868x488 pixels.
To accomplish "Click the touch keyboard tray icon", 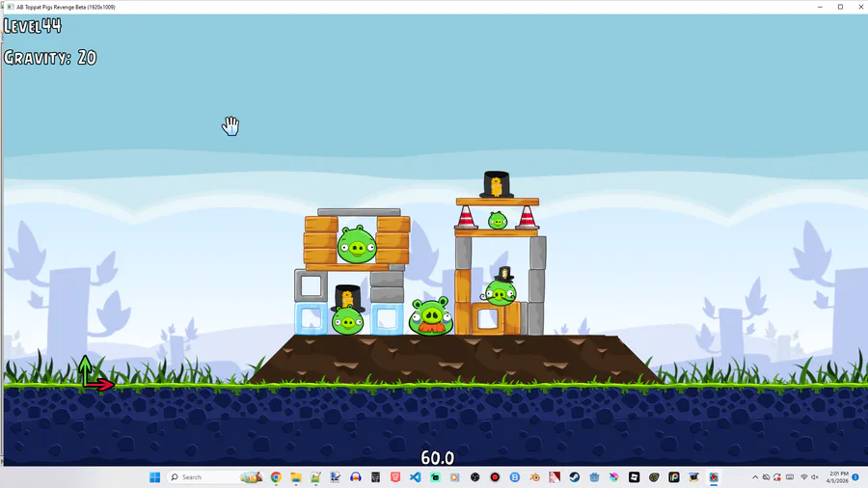I will point(790,477).
